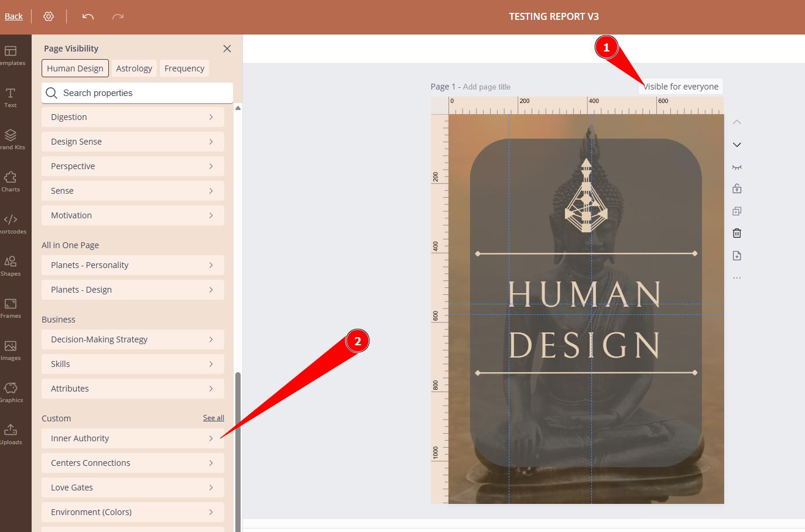Click the Back link in top bar
The image size is (805, 532).
(x=13, y=16)
